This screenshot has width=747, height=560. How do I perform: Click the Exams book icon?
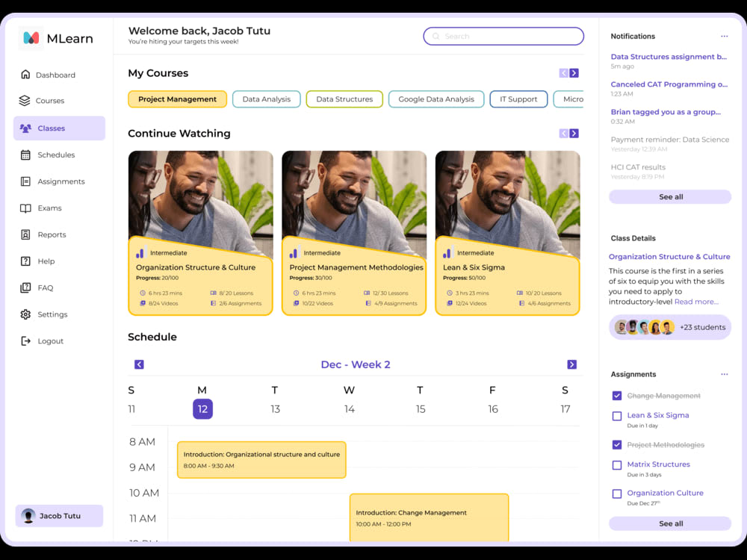pos(25,208)
